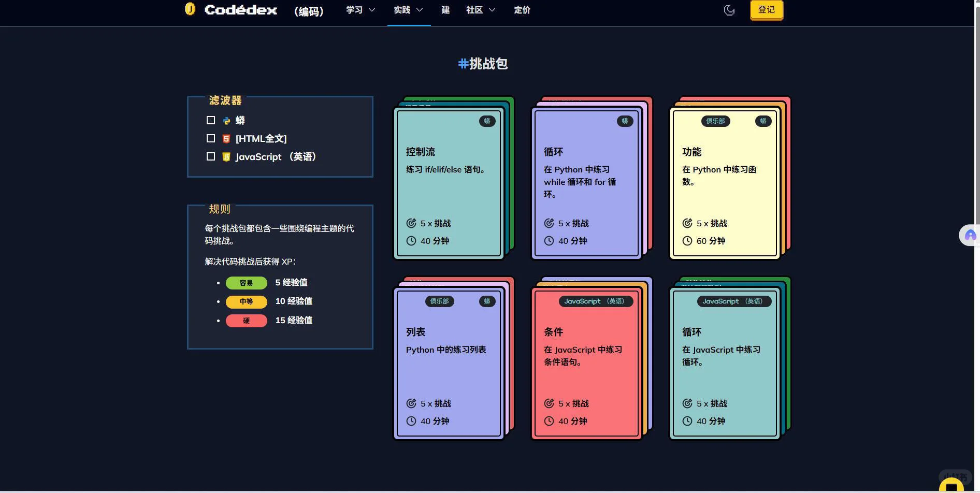Go to the 定价 page

(522, 10)
